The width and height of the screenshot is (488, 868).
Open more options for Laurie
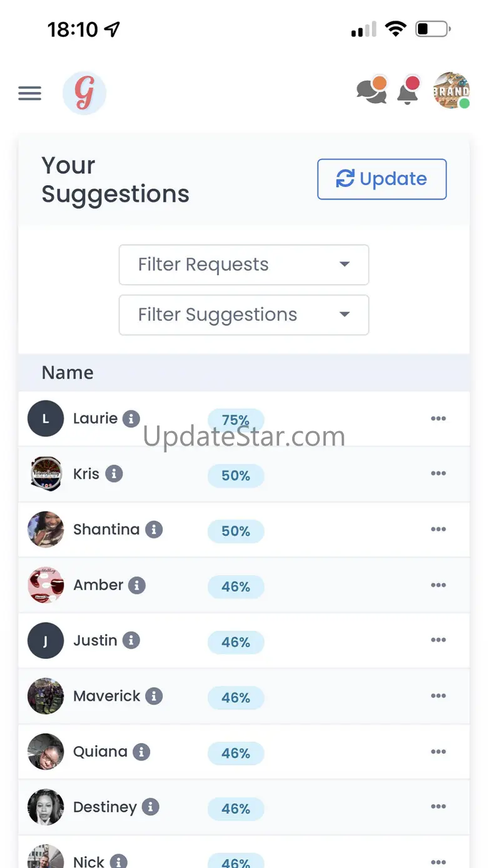click(x=438, y=419)
